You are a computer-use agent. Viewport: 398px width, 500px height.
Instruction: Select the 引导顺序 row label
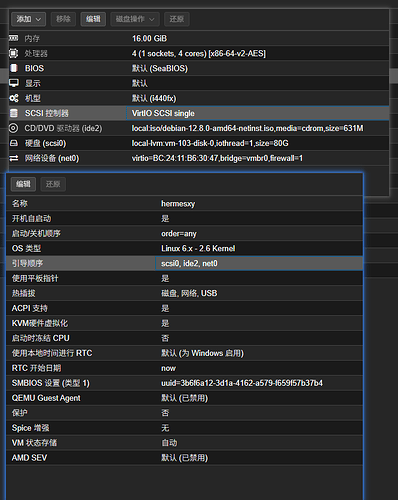(27, 263)
